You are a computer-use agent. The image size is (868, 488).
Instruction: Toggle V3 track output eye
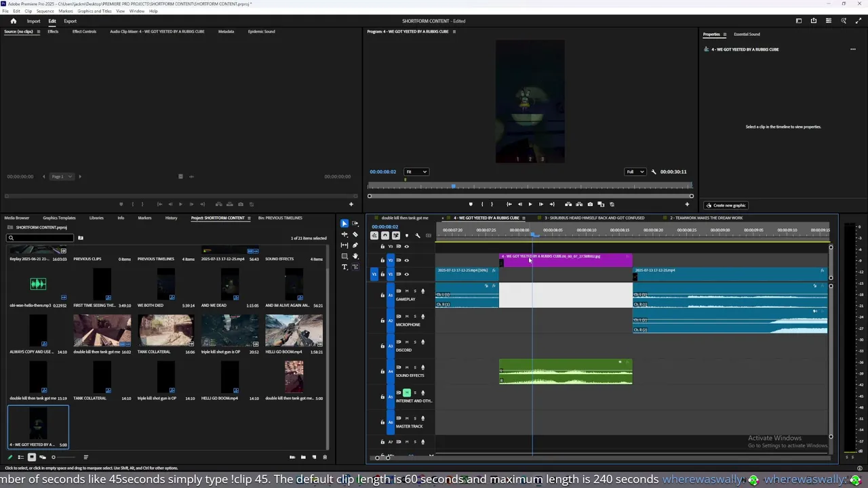pos(407,247)
